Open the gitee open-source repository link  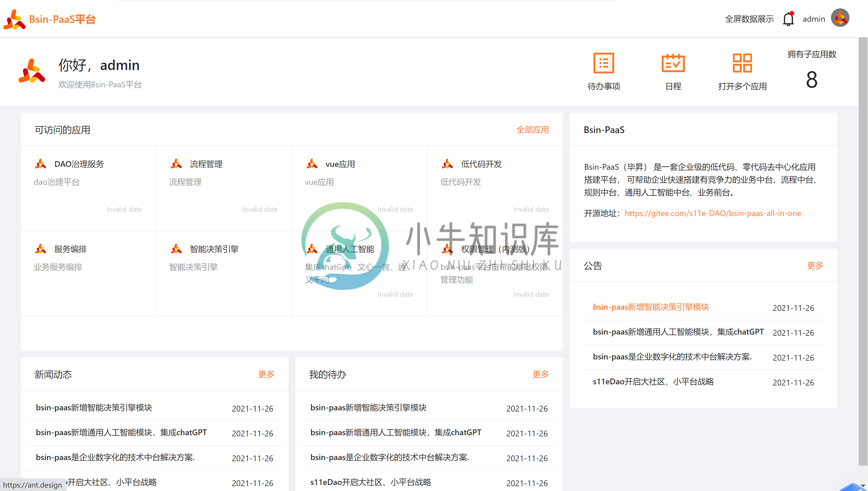(x=712, y=213)
